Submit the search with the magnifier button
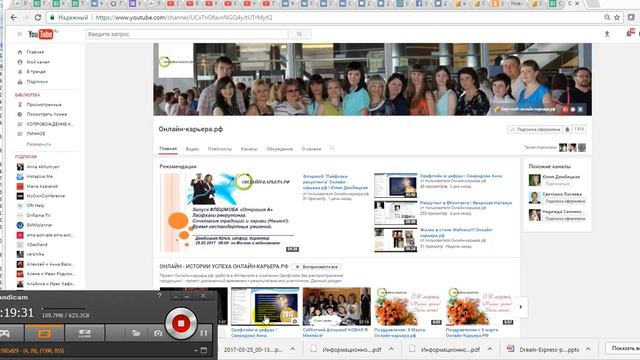 299,34
